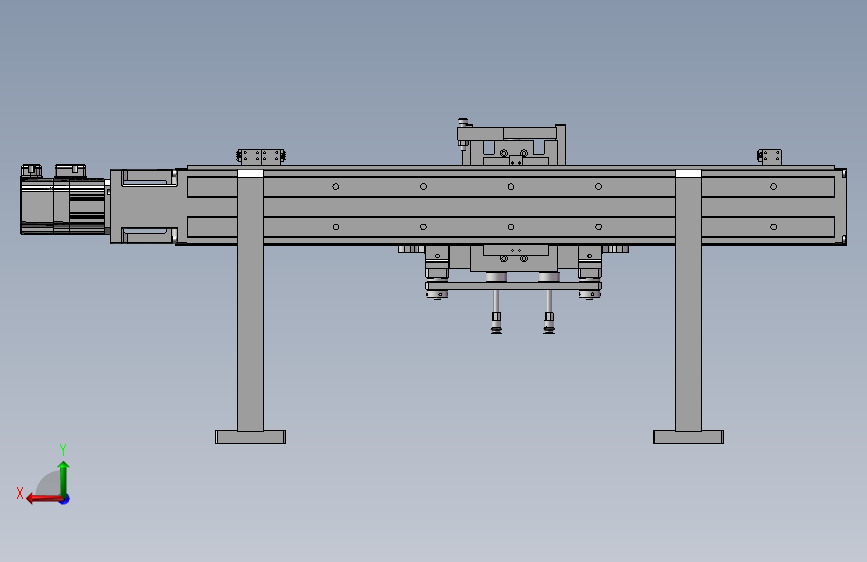Select the right sensor block on top of the rail

769,157
